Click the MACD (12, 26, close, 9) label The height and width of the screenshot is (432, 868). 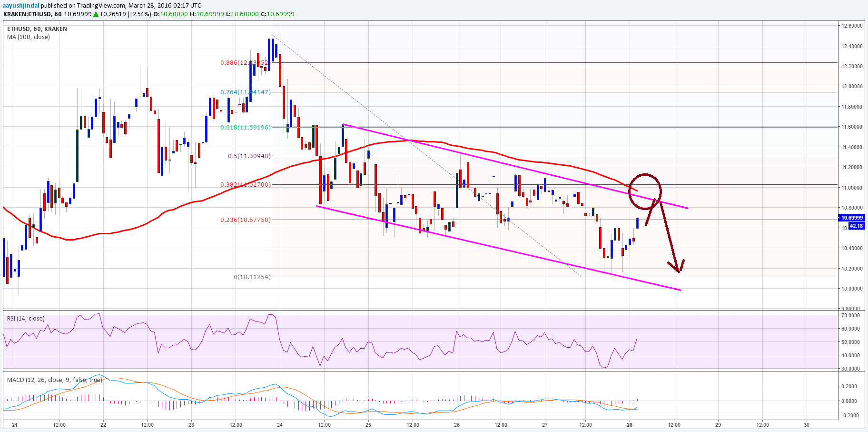(54, 380)
